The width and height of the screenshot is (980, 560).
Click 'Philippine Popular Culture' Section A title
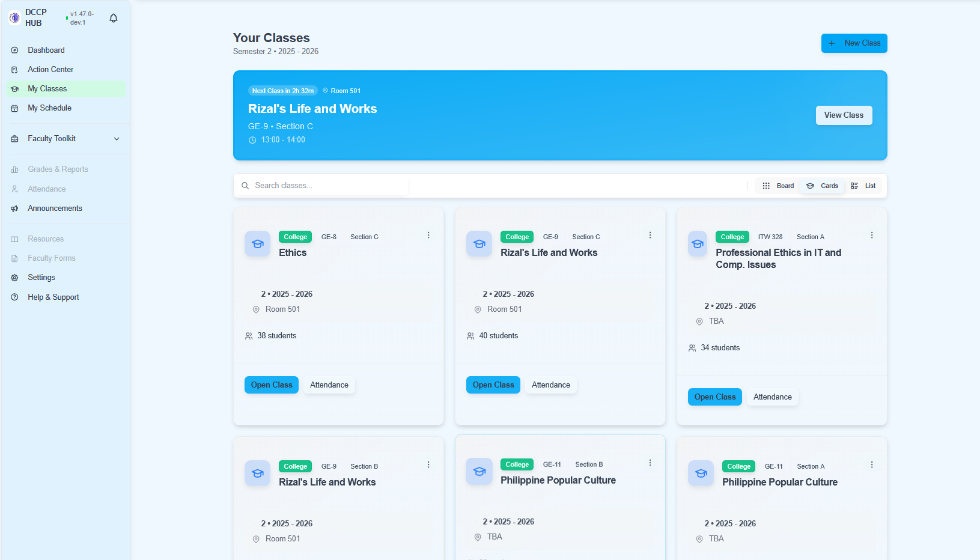coord(780,482)
